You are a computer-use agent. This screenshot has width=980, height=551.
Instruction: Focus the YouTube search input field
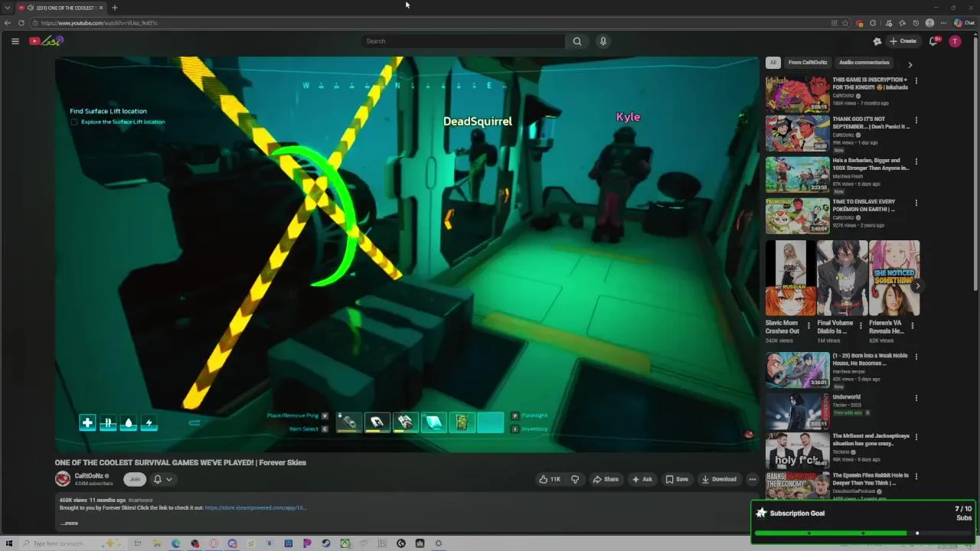463,41
